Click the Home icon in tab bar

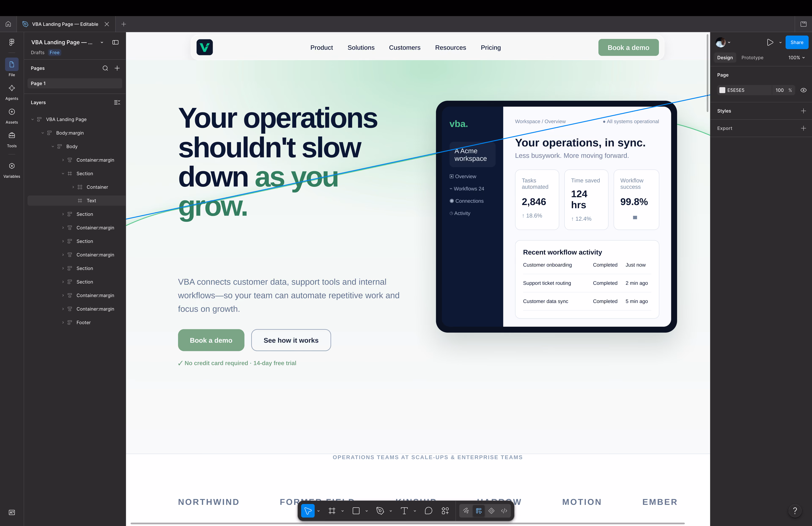tap(8, 24)
